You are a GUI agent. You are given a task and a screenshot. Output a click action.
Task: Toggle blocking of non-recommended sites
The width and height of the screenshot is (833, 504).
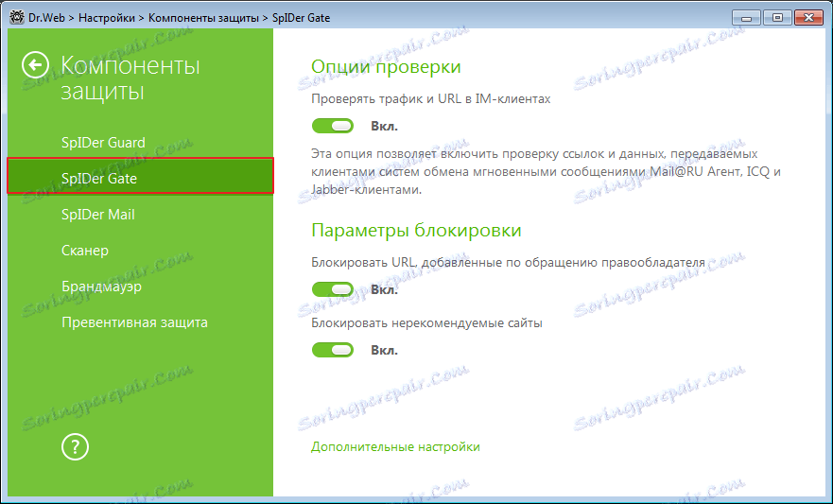pos(333,350)
